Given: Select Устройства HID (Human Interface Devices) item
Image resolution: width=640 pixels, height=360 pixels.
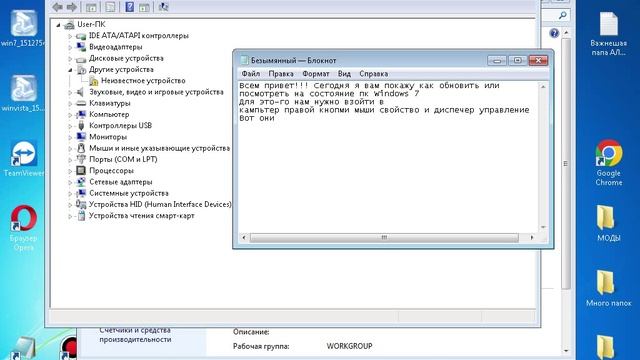Looking at the screenshot, I should (160, 204).
